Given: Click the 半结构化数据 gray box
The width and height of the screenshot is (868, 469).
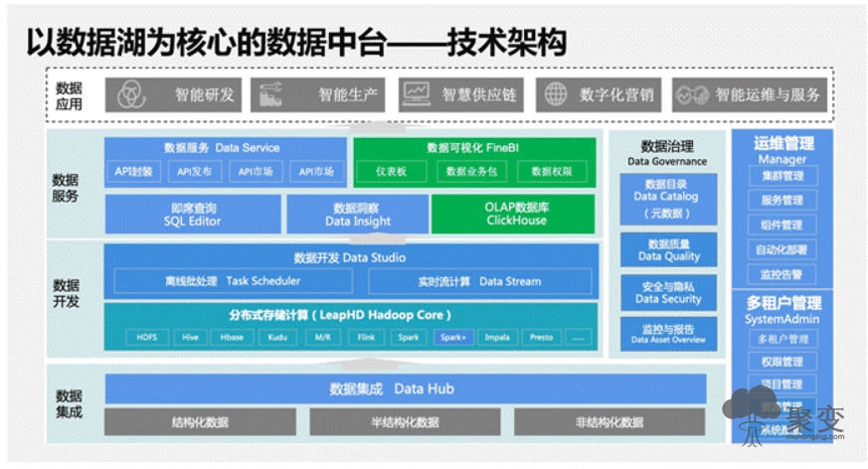Looking at the screenshot, I should pyautogui.click(x=405, y=422).
